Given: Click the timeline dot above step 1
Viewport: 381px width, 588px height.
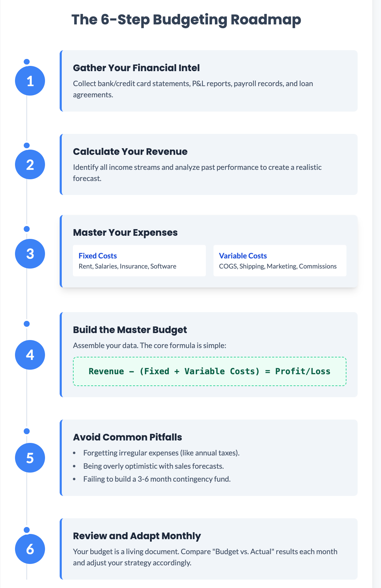Looking at the screenshot, I should coord(27,62).
